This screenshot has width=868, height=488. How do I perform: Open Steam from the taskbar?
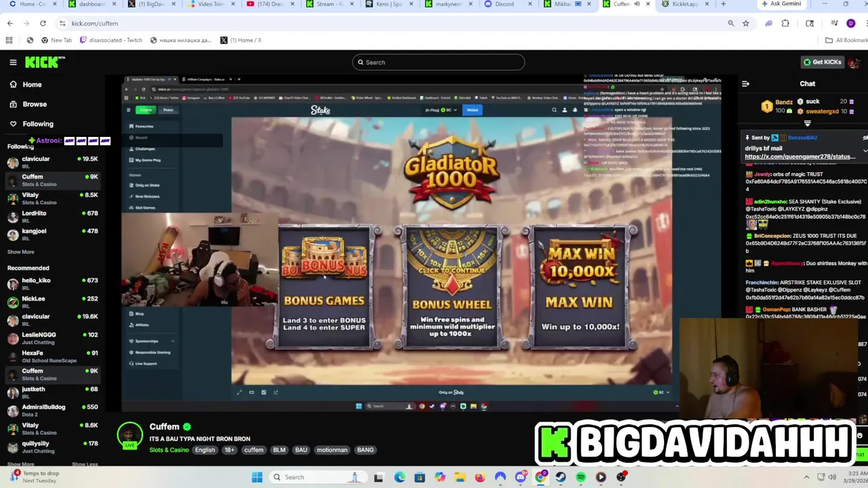(x=560, y=477)
